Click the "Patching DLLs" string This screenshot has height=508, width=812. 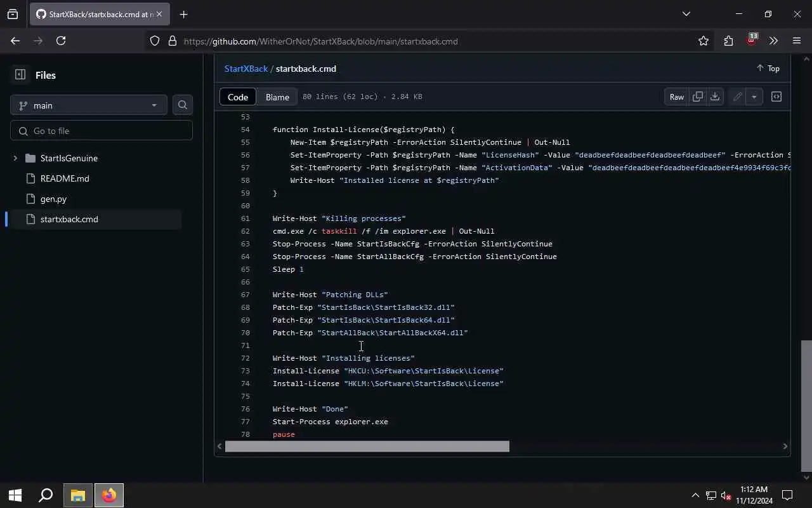pos(355,295)
